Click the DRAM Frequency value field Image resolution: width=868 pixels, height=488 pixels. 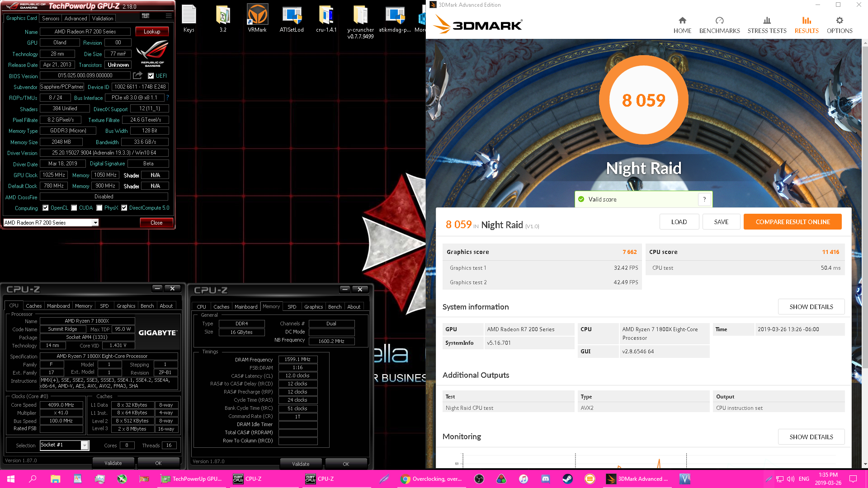coord(297,360)
